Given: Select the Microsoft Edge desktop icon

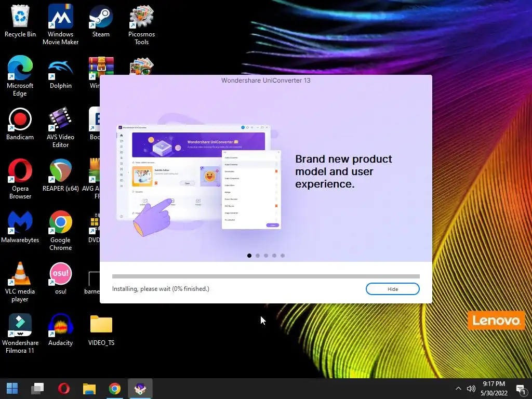Looking at the screenshot, I should pos(20,76).
